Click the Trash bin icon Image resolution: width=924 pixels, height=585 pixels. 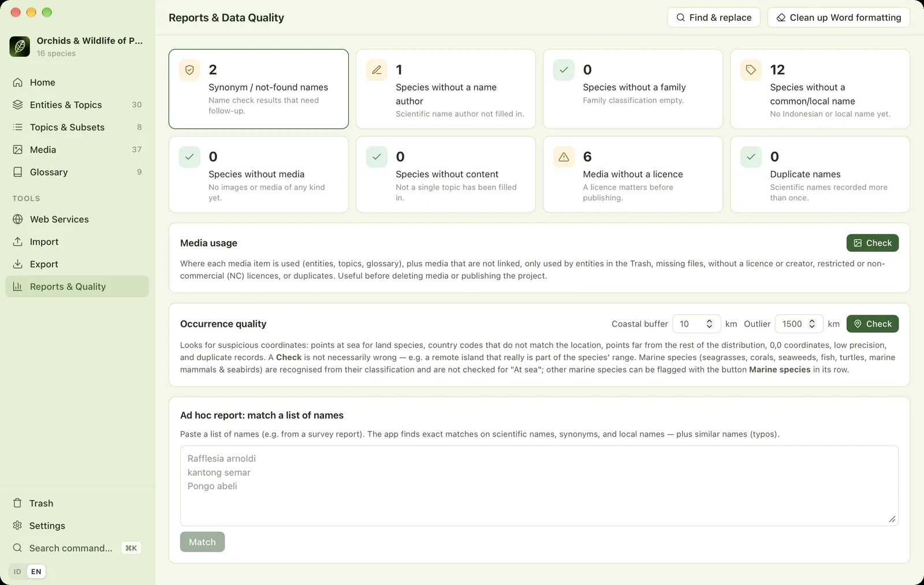click(x=17, y=504)
